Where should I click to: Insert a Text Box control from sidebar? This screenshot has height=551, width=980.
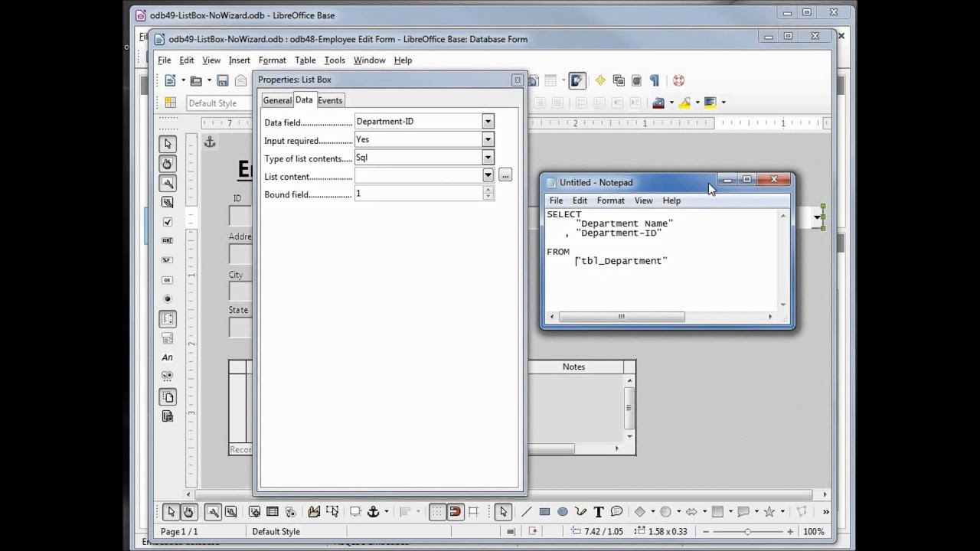point(168,241)
